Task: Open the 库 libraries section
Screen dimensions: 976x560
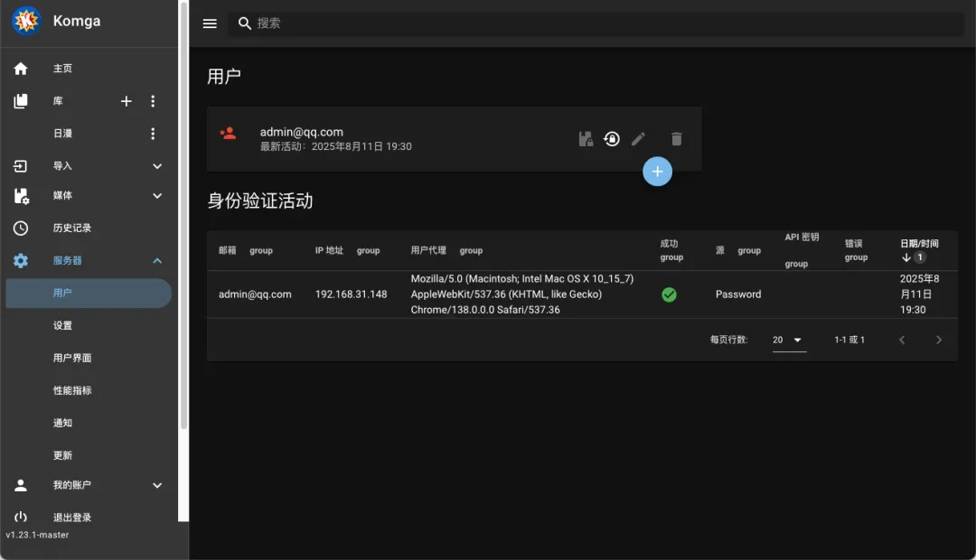Action: pos(58,101)
